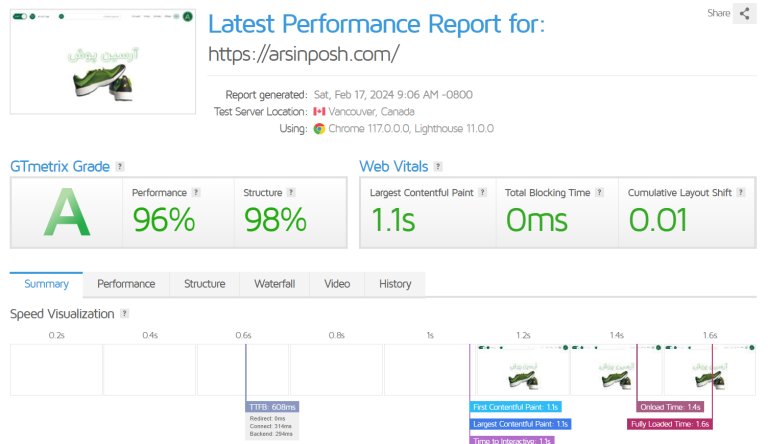768x444 pixels.
Task: Open the help icon beside GTmetrix Grade
Action: [x=120, y=167]
